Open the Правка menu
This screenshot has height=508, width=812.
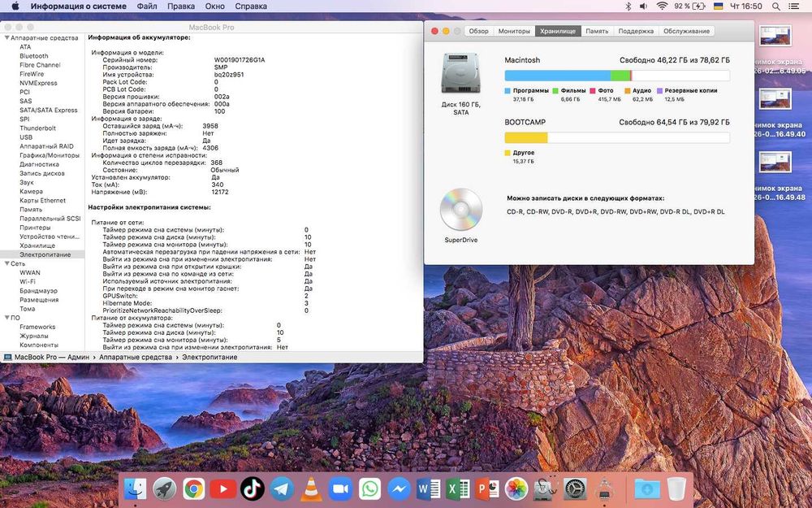(181, 7)
